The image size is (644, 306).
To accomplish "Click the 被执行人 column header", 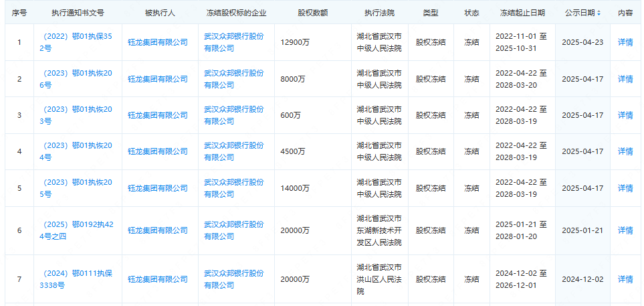I will click(x=160, y=13).
